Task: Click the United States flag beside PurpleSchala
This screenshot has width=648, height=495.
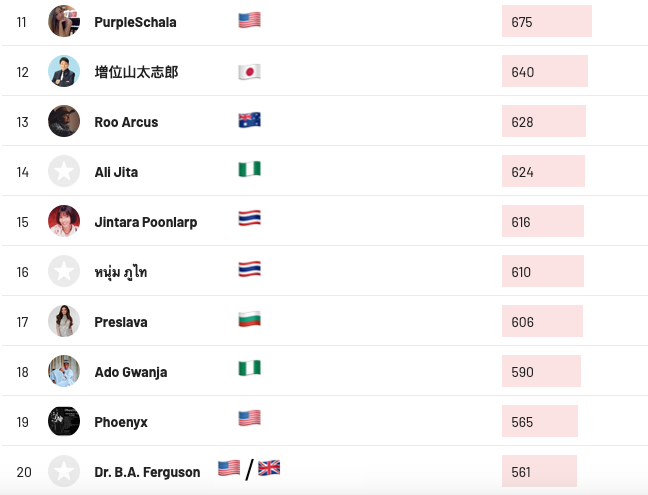Action: pyautogui.click(x=249, y=20)
